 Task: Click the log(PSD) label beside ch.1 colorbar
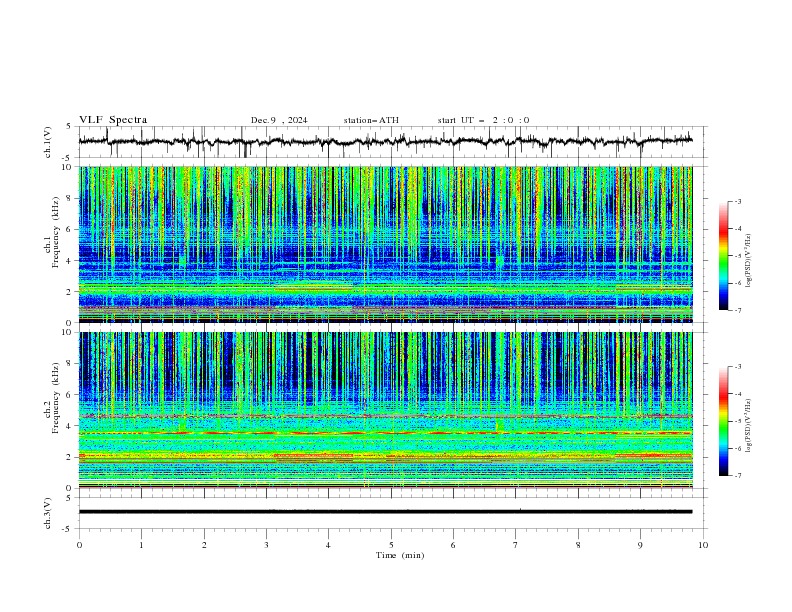[x=748, y=261]
